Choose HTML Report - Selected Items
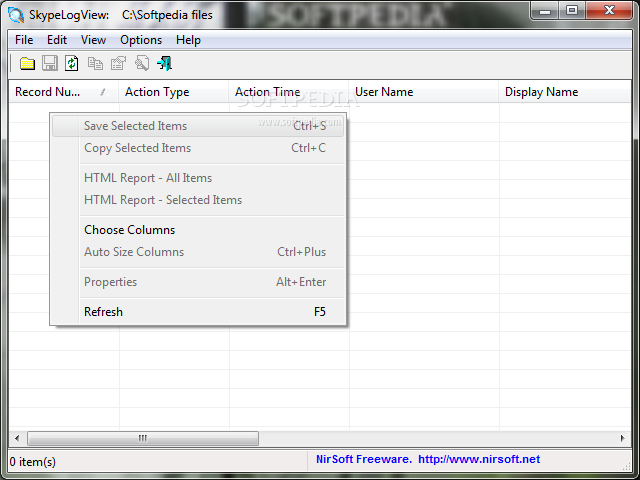 tap(198, 200)
